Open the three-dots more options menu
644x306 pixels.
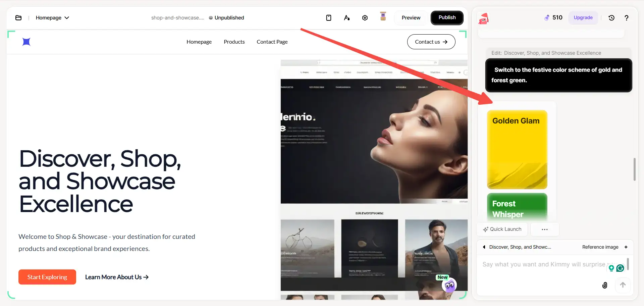(544, 229)
